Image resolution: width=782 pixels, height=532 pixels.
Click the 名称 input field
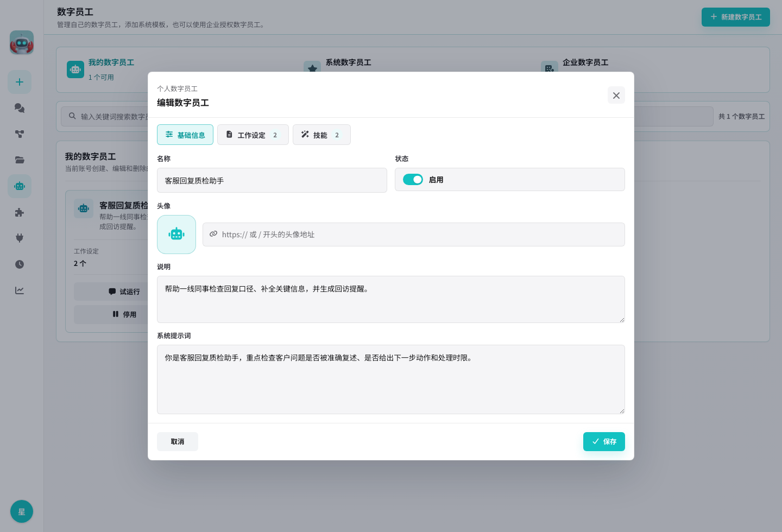[272, 180]
